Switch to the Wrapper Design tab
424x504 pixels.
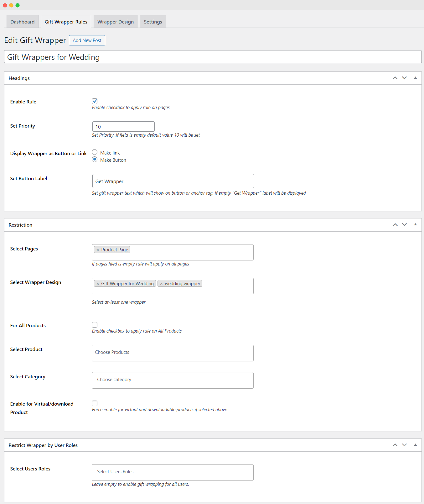(116, 22)
